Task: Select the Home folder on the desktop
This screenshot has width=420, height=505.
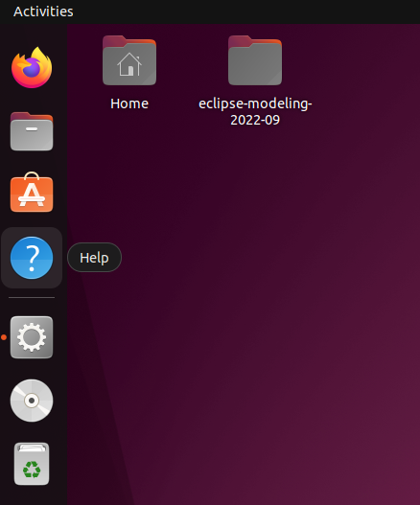Action: click(129, 60)
